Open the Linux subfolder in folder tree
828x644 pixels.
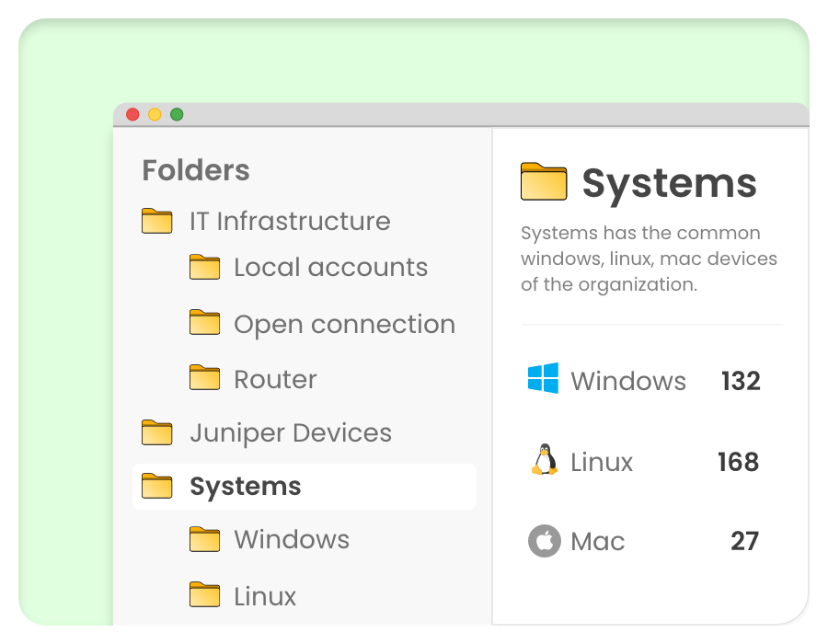point(265,596)
